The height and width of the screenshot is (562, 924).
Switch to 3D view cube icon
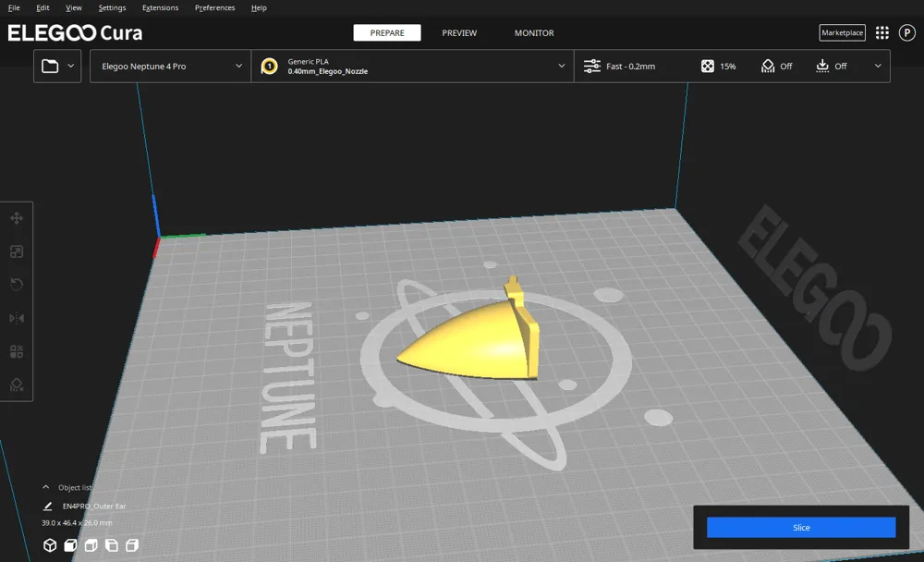coord(50,545)
